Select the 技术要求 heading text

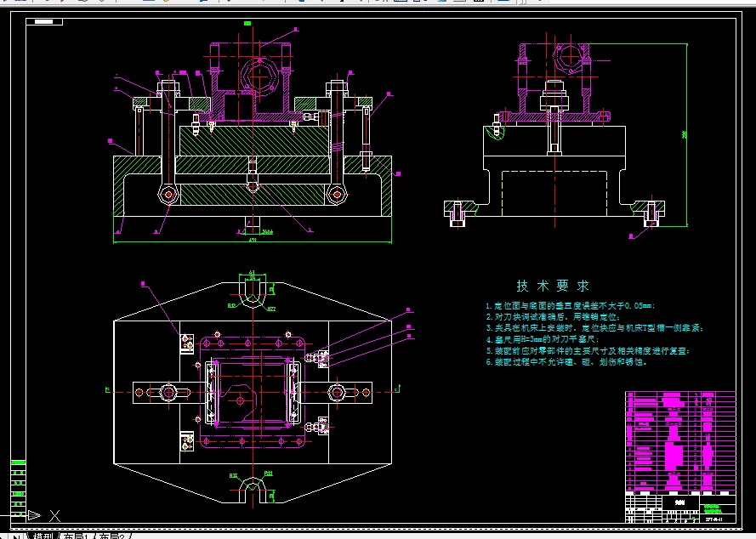tap(553, 286)
